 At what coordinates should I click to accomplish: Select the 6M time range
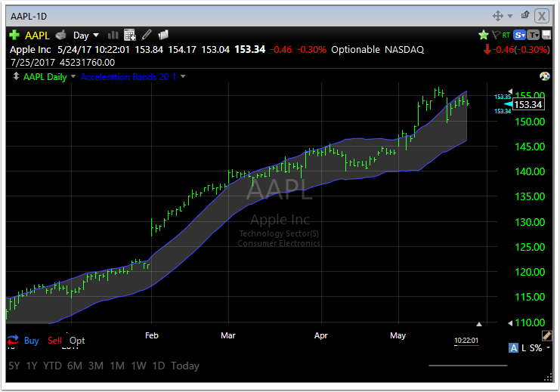point(75,366)
